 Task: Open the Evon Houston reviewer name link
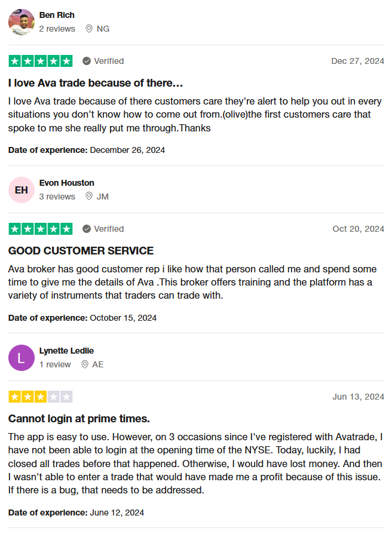click(67, 183)
